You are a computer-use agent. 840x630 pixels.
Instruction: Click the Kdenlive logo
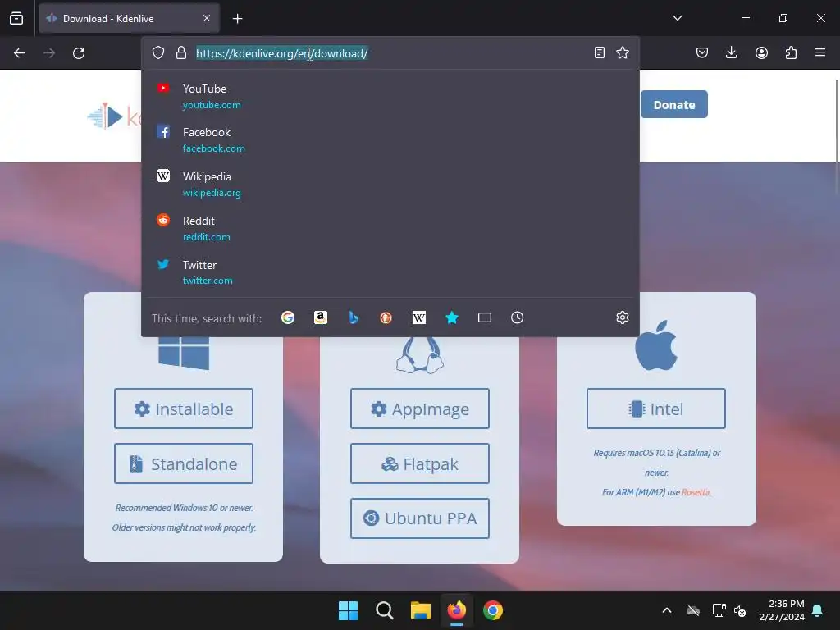point(113,116)
